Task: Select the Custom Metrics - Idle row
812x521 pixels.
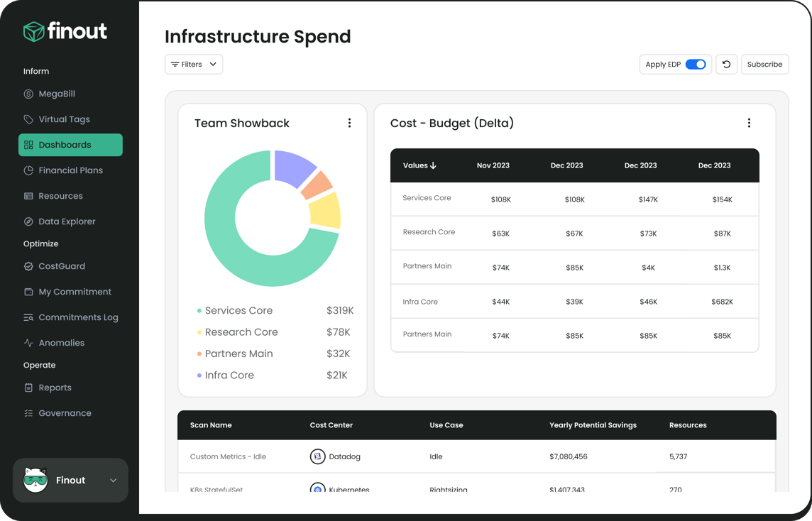Action: click(x=228, y=456)
